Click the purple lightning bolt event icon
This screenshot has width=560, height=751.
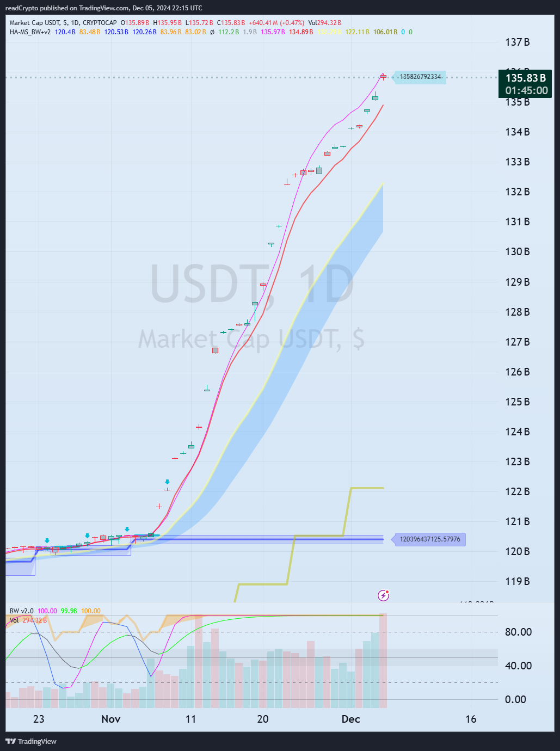(x=384, y=595)
